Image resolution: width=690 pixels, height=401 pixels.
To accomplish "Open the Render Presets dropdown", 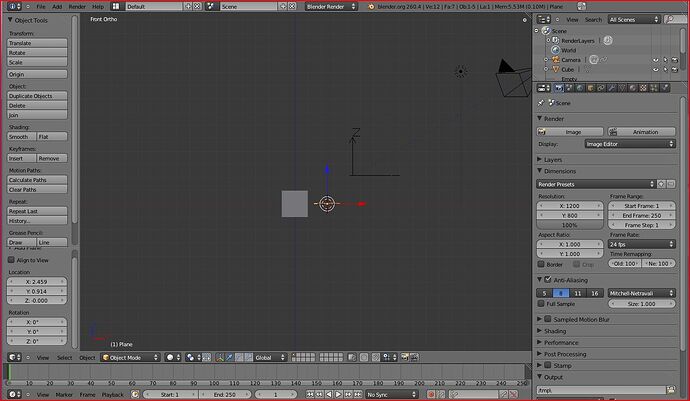I will tap(596, 184).
